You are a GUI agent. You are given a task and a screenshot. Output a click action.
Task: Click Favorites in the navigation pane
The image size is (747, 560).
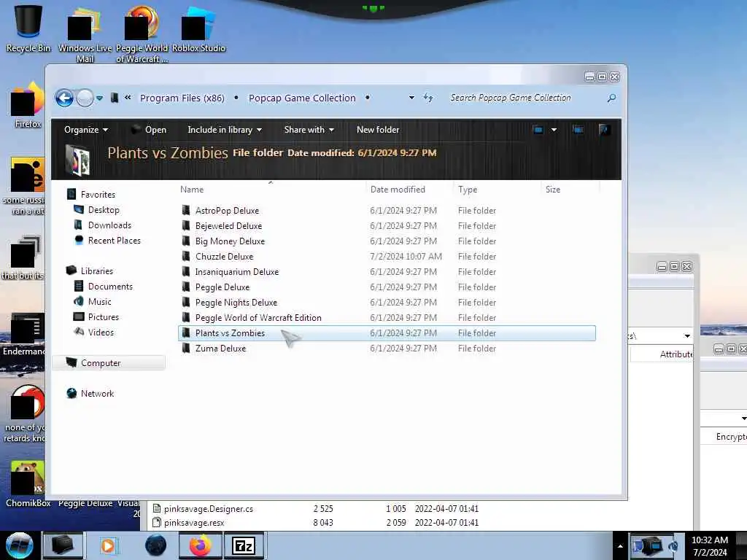[98, 194]
